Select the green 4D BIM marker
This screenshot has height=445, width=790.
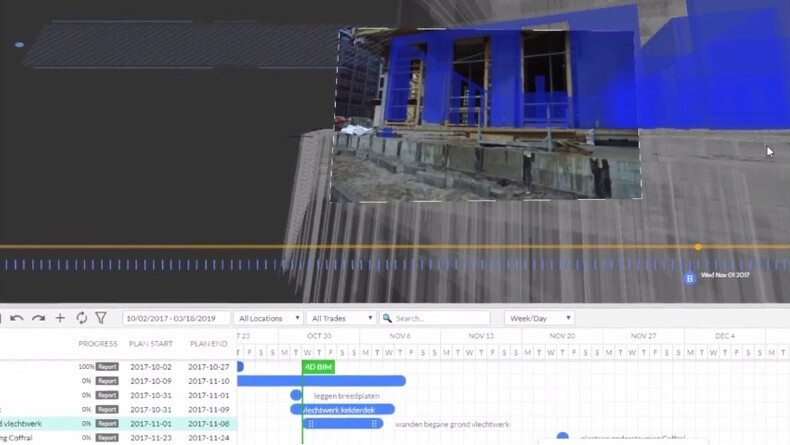[318, 367]
